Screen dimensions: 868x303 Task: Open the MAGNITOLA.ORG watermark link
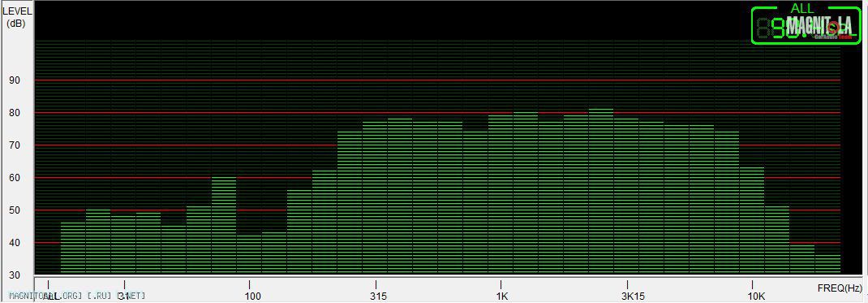(78, 297)
